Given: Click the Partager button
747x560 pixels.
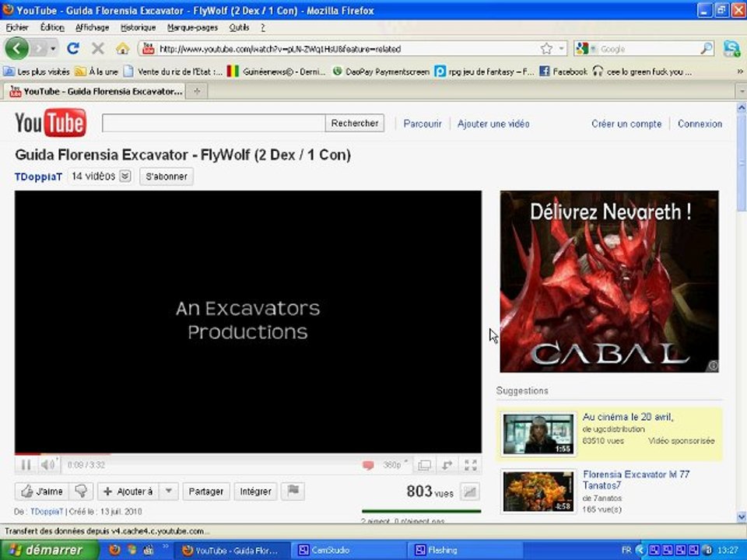Looking at the screenshot, I should tap(205, 492).
